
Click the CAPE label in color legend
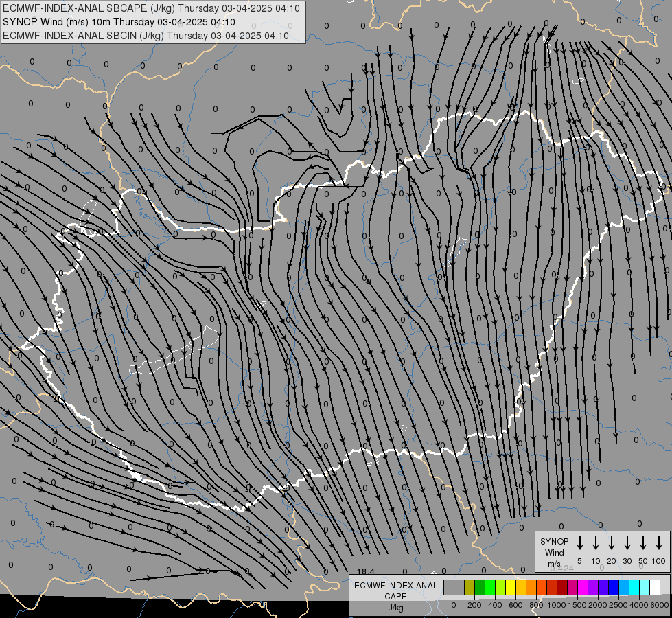pos(395,596)
